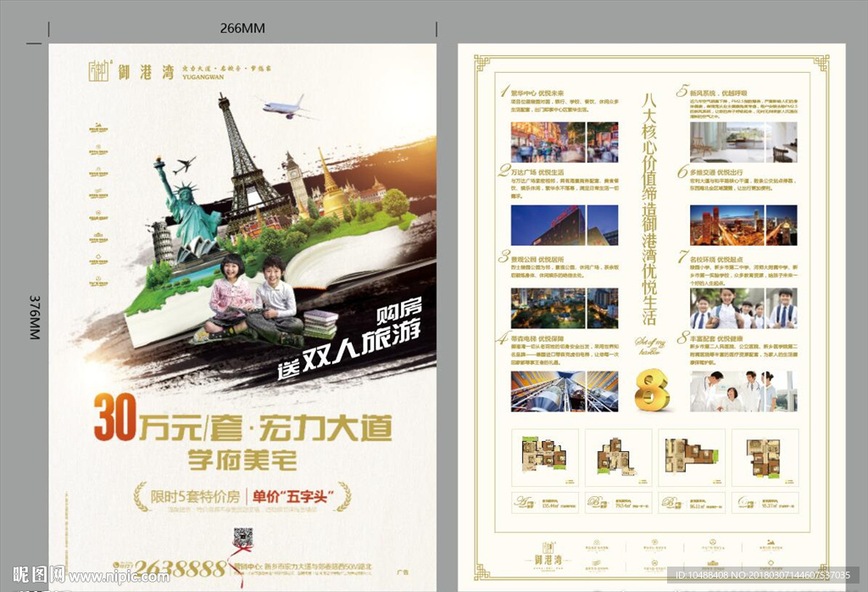Click the elevator shaft photo

pos(564,392)
